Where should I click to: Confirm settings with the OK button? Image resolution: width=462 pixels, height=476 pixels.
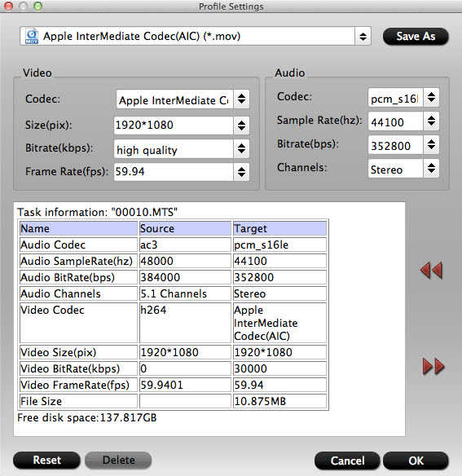416,461
